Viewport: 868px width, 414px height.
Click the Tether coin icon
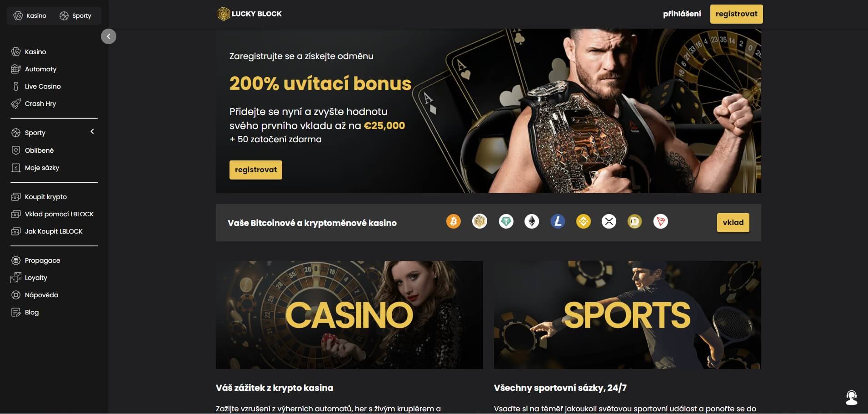click(x=506, y=222)
